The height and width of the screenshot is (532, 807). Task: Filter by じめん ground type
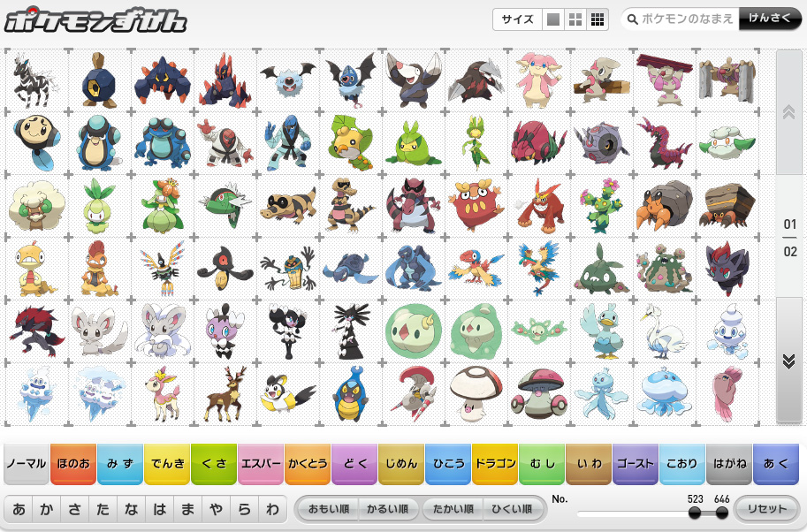tap(401, 464)
